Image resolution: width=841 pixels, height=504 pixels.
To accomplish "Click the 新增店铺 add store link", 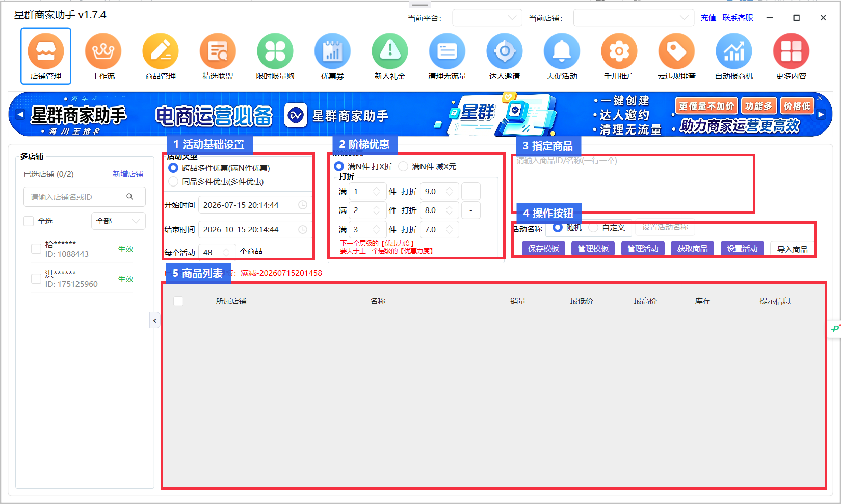I will pyautogui.click(x=128, y=174).
